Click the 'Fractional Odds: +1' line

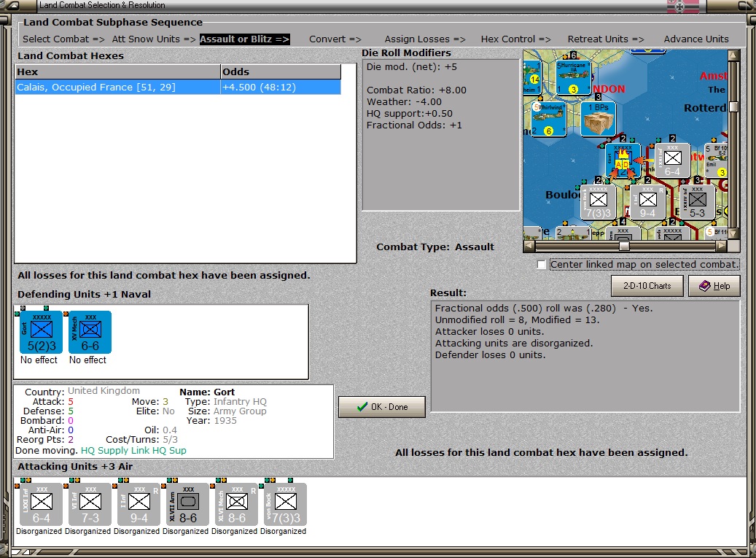point(413,125)
